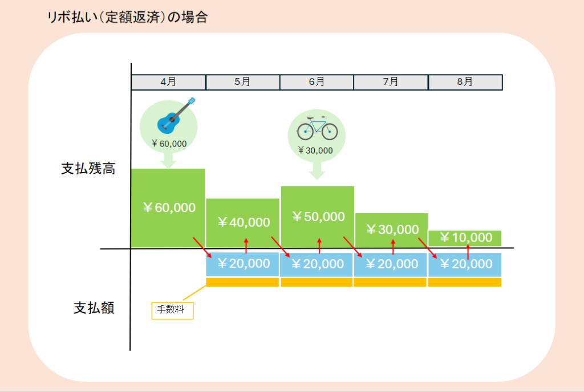The height and width of the screenshot is (392, 584).
Task: Click the 支払残高 axis label
Action: click(x=88, y=169)
